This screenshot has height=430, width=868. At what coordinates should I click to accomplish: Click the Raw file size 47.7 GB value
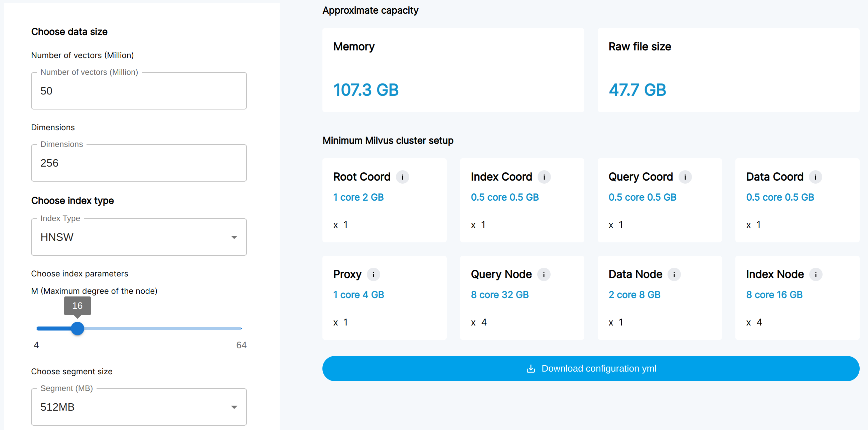(x=637, y=90)
